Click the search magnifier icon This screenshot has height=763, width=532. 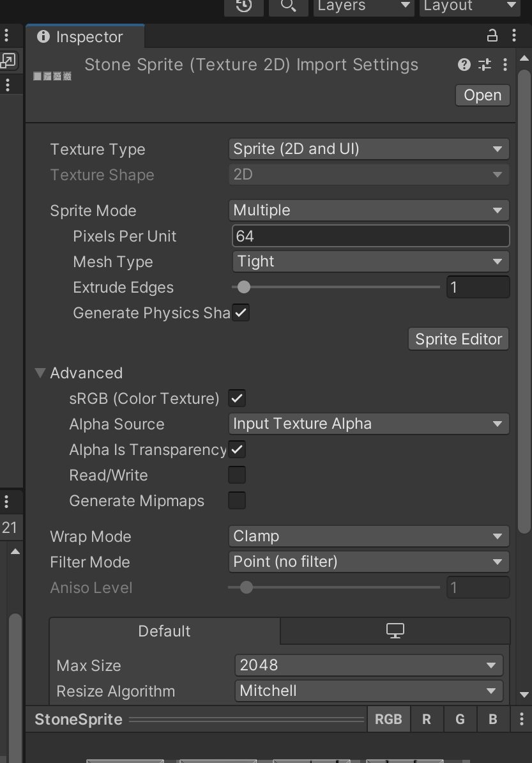[289, 6]
